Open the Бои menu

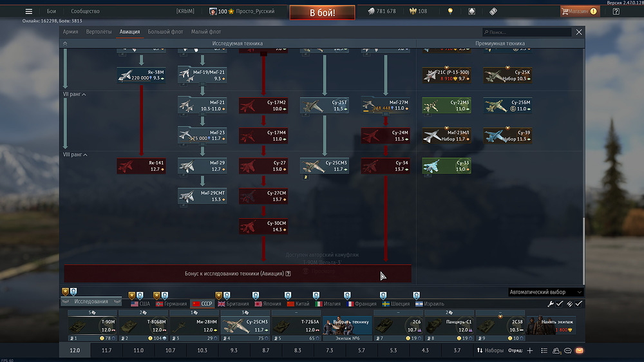52,12
